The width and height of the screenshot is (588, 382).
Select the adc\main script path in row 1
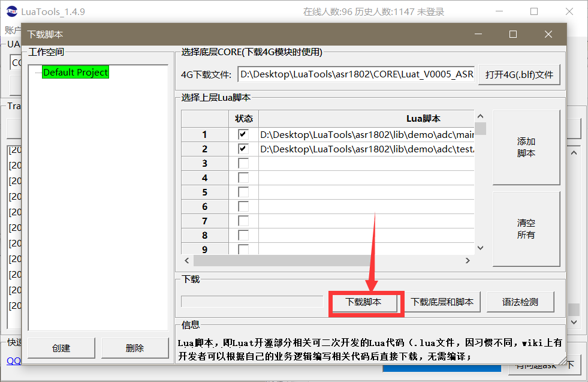pyautogui.click(x=367, y=134)
